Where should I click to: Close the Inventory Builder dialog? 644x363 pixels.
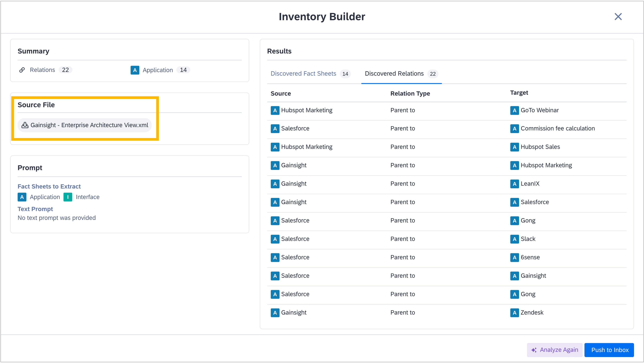tap(618, 17)
